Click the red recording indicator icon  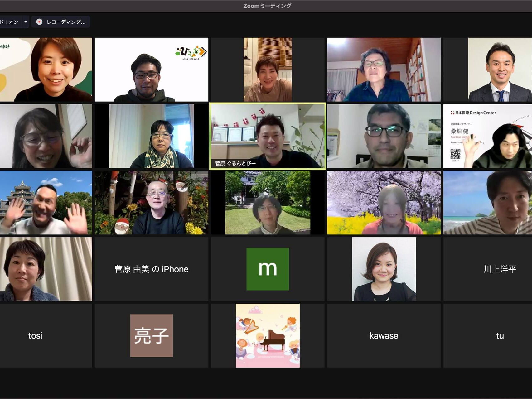tap(39, 22)
